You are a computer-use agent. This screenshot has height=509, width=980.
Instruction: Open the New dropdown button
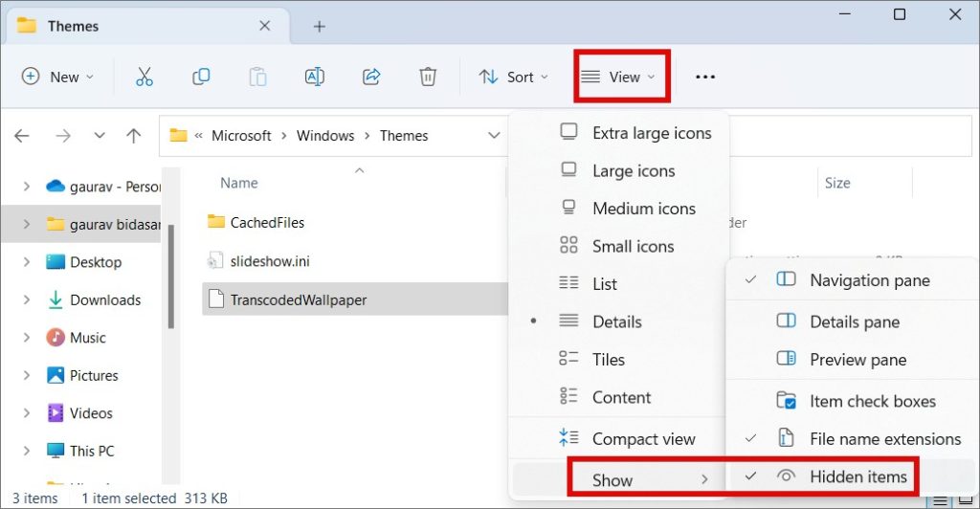[x=57, y=77]
